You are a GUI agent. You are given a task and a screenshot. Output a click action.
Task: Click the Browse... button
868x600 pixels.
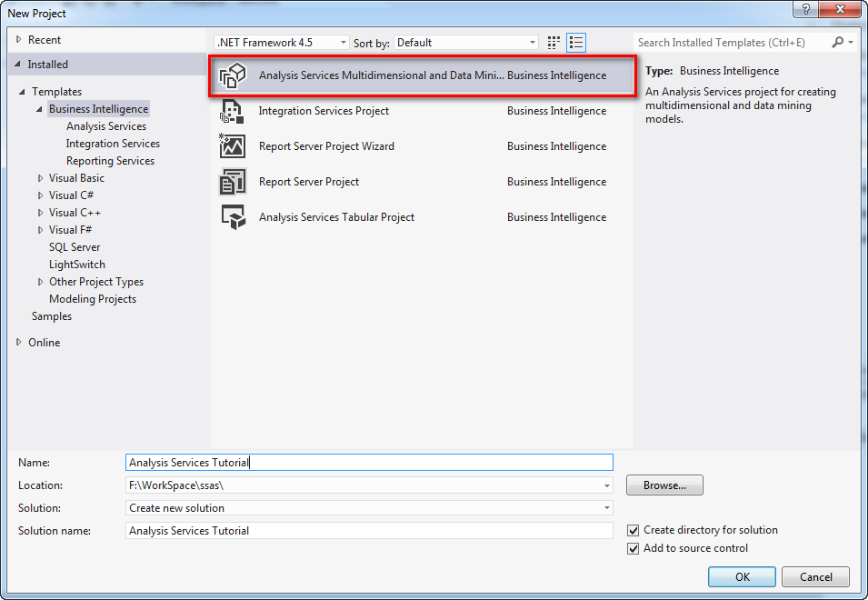pyautogui.click(x=664, y=485)
